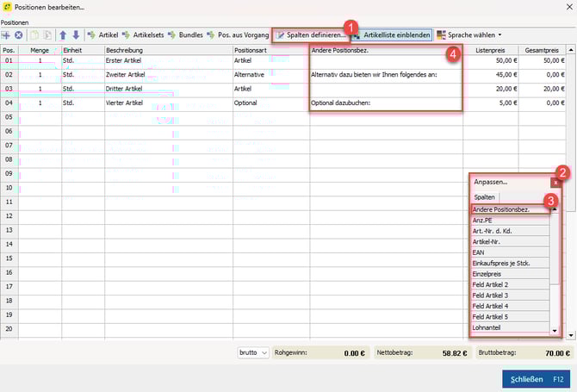Insert an Artikel from toolbar

(102, 35)
